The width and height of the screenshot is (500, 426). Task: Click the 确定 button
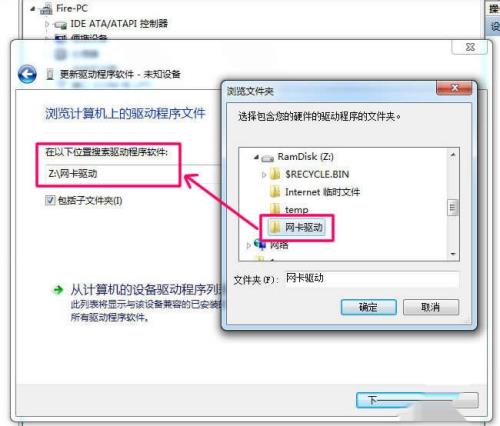click(x=368, y=307)
